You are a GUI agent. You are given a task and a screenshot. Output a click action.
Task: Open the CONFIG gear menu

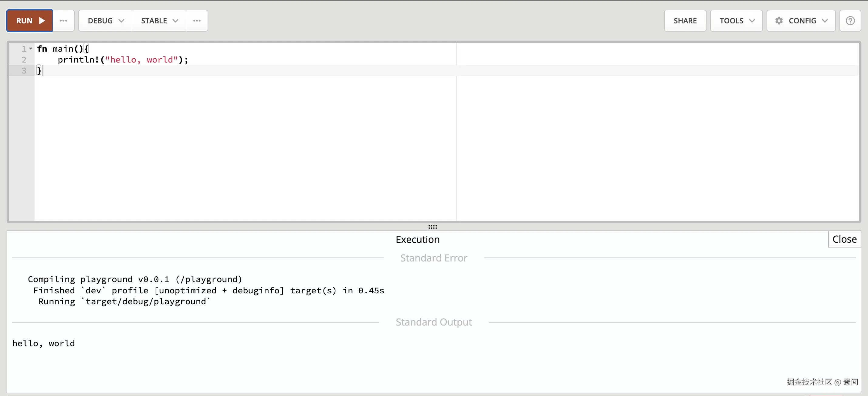coord(801,21)
